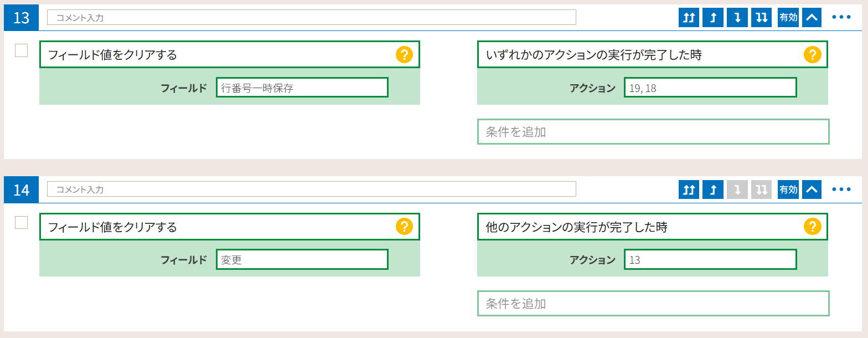This screenshot has width=868, height=338.
Task: Toggle the 有効 button on row 14
Action: click(788, 190)
